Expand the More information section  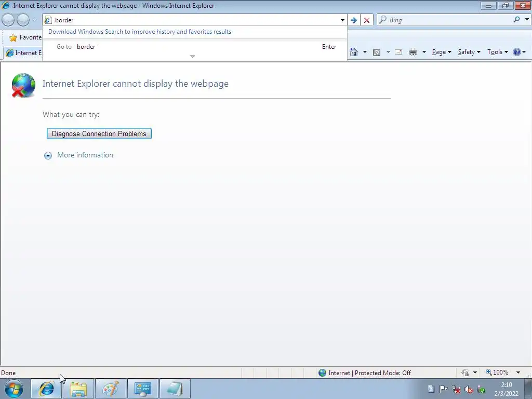(48, 155)
